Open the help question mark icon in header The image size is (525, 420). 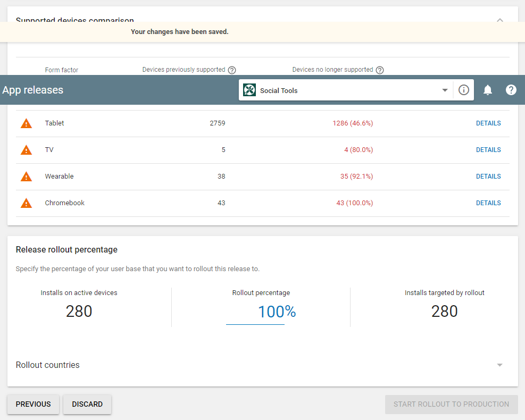pyautogui.click(x=511, y=90)
